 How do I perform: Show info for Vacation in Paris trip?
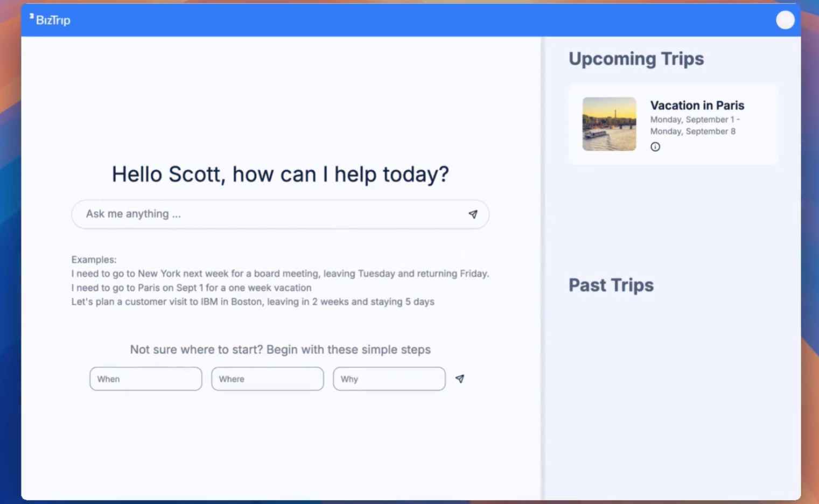tap(655, 147)
